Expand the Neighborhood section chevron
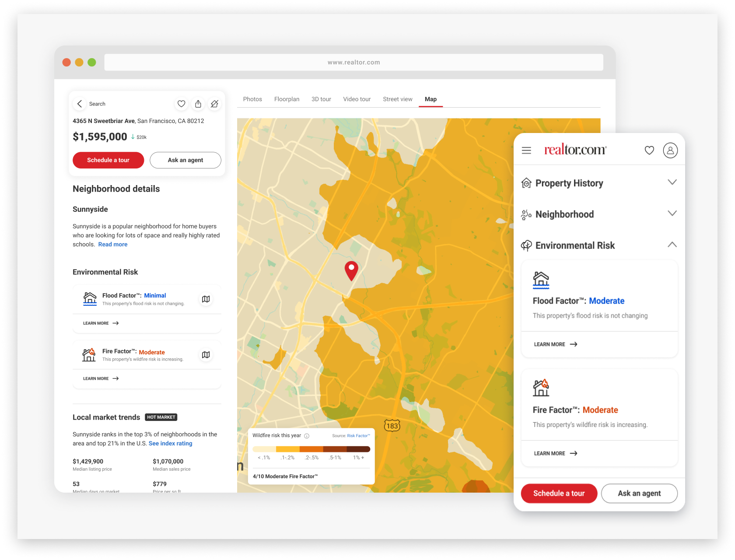Image resolution: width=735 pixels, height=560 pixels. point(672,213)
